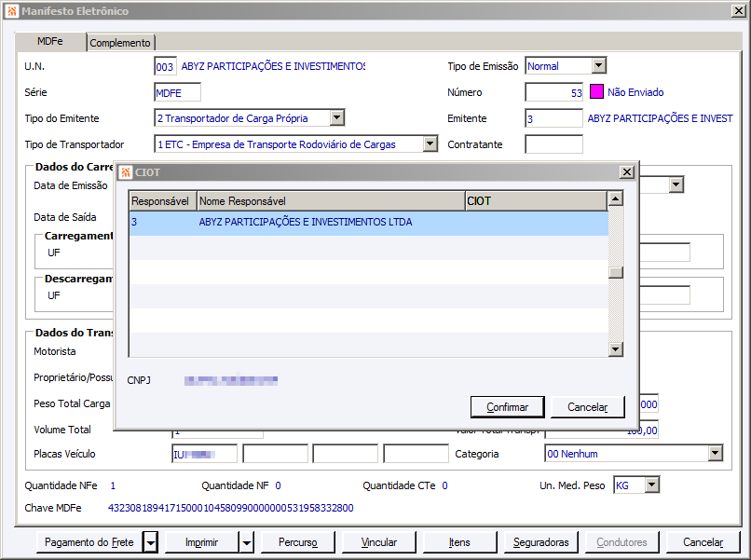Click the Seguradoras button
Viewport: 751px width, 560px height.
(x=540, y=542)
